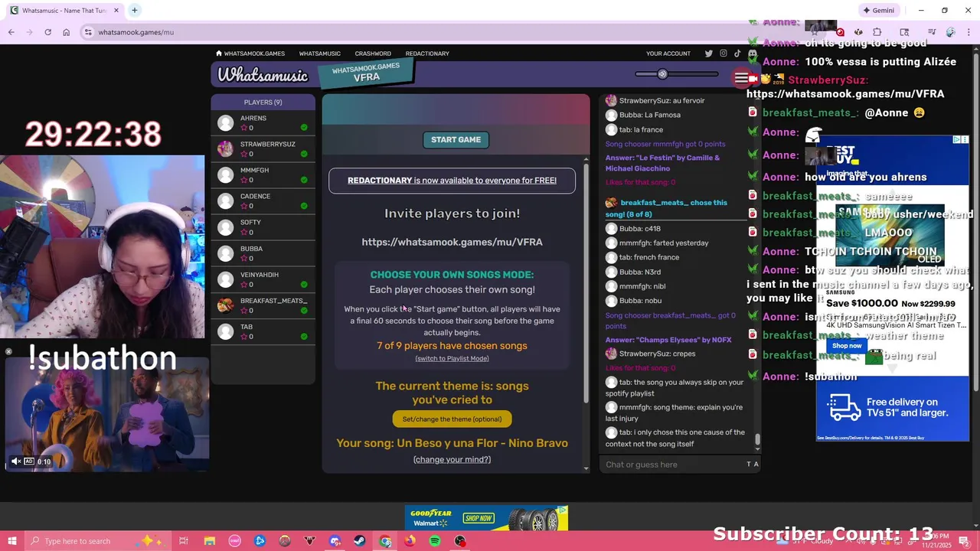
Task: Open WHATSAMUSIC nav item
Action: click(319, 54)
